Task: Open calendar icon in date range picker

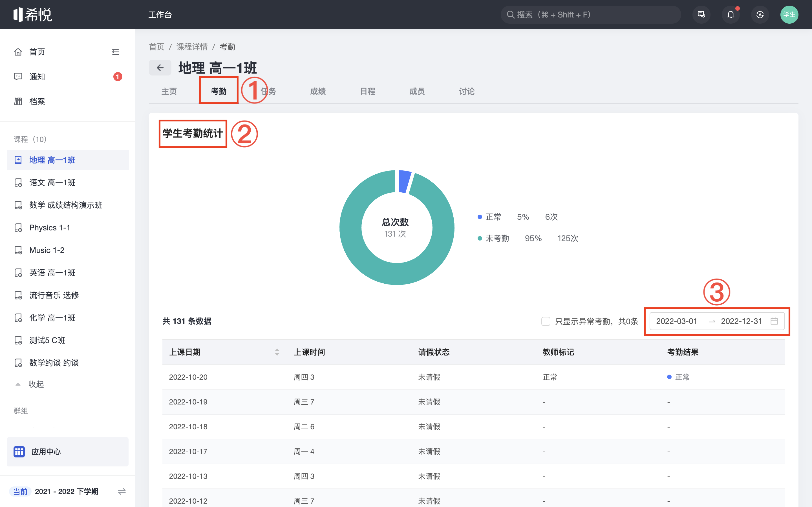Action: (774, 321)
